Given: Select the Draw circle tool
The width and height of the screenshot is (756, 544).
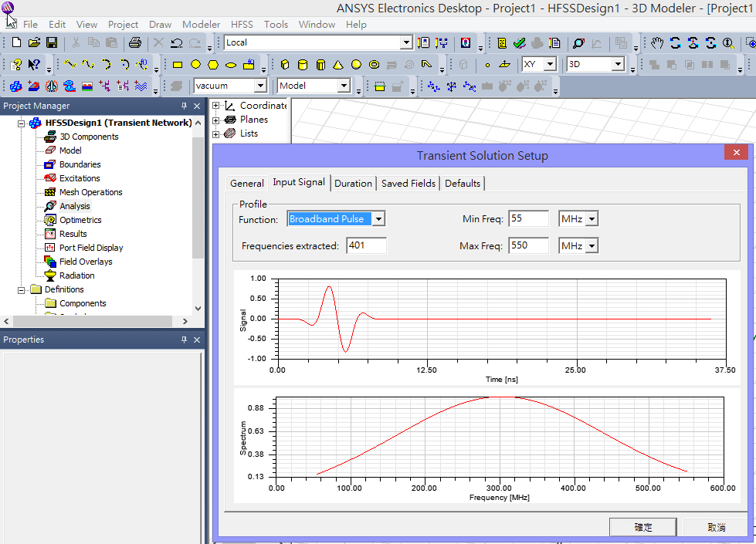Looking at the screenshot, I should 195,65.
